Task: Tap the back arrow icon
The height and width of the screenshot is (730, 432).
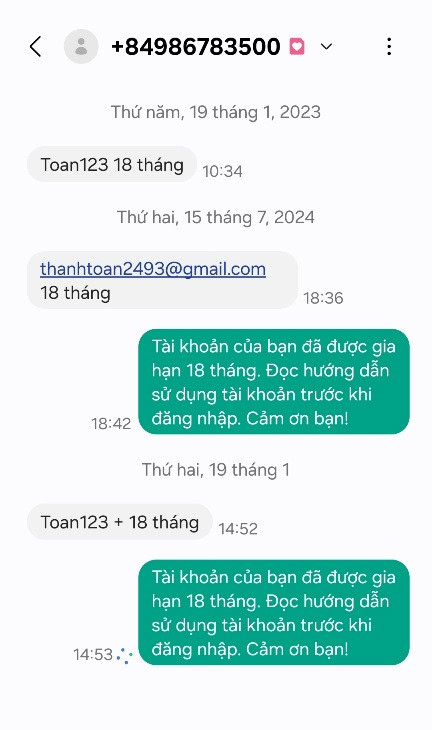Action: pos(36,47)
